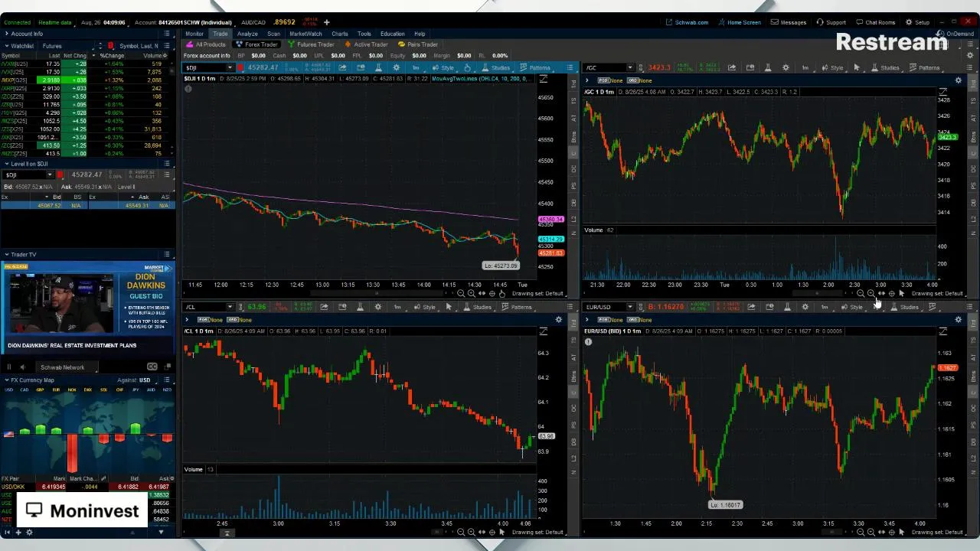Open Patterns on the EUR/USD chart

933,307
